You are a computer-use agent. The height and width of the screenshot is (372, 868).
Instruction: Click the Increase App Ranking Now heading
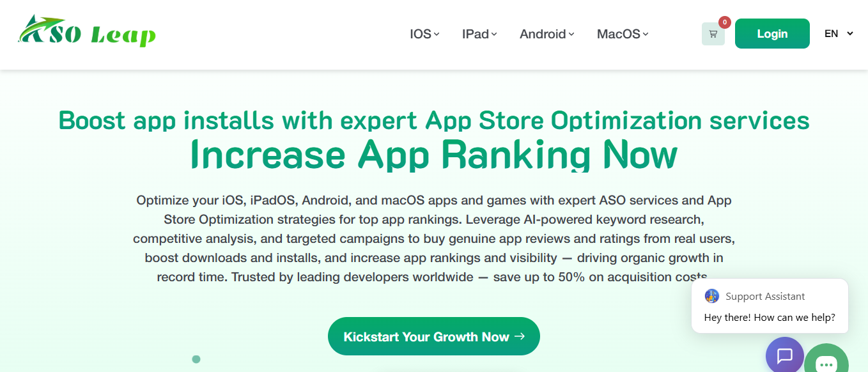[x=434, y=154]
